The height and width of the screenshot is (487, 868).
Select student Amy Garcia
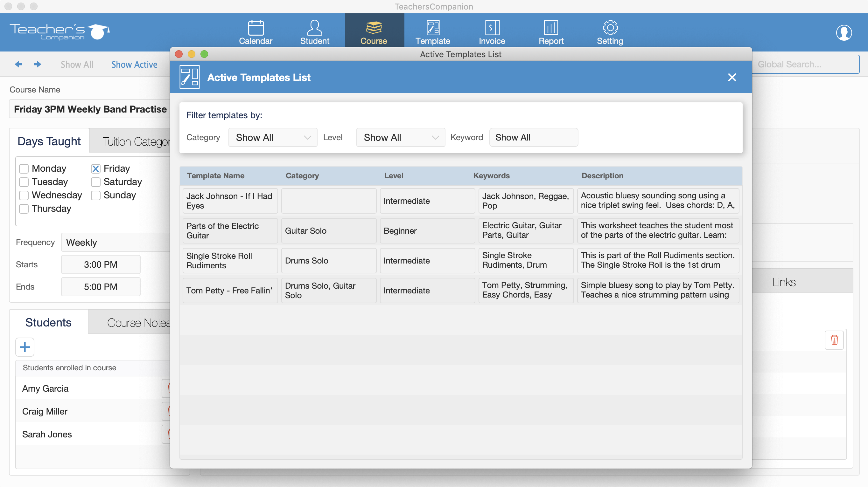pyautogui.click(x=45, y=388)
